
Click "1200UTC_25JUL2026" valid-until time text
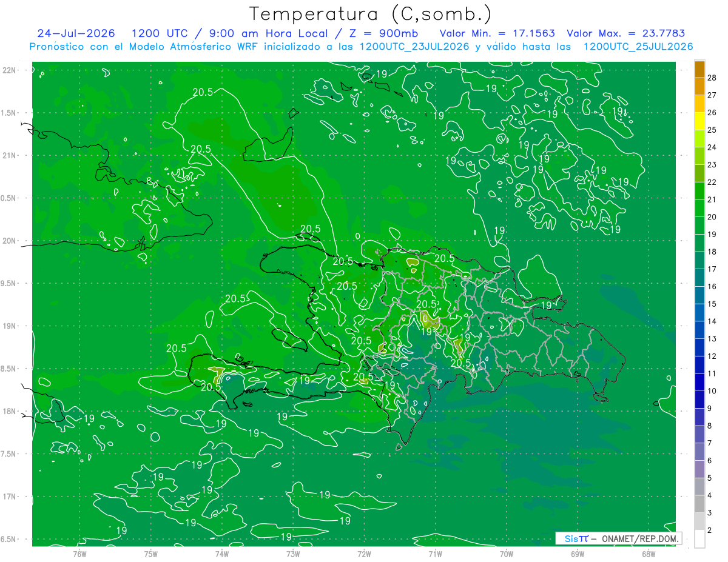tap(638, 47)
